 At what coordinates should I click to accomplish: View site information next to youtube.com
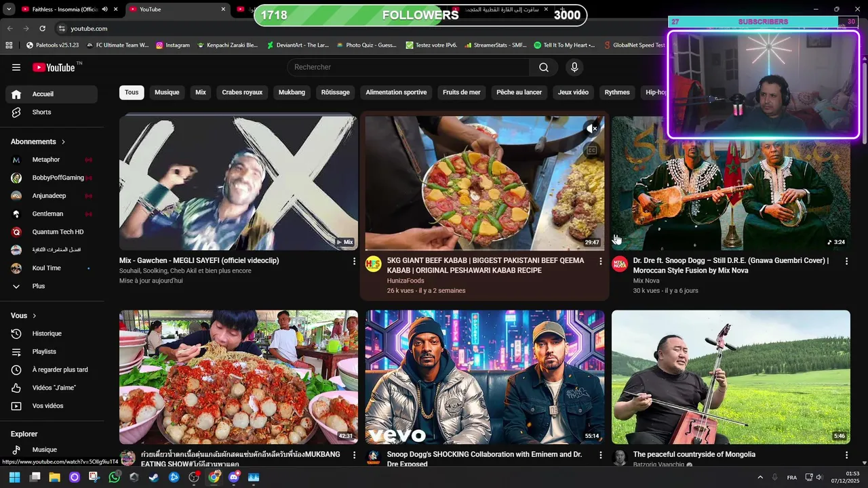[62, 28]
